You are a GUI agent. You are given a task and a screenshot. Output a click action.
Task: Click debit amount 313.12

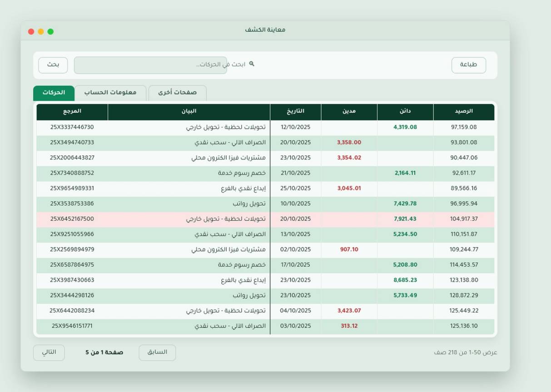click(x=349, y=326)
